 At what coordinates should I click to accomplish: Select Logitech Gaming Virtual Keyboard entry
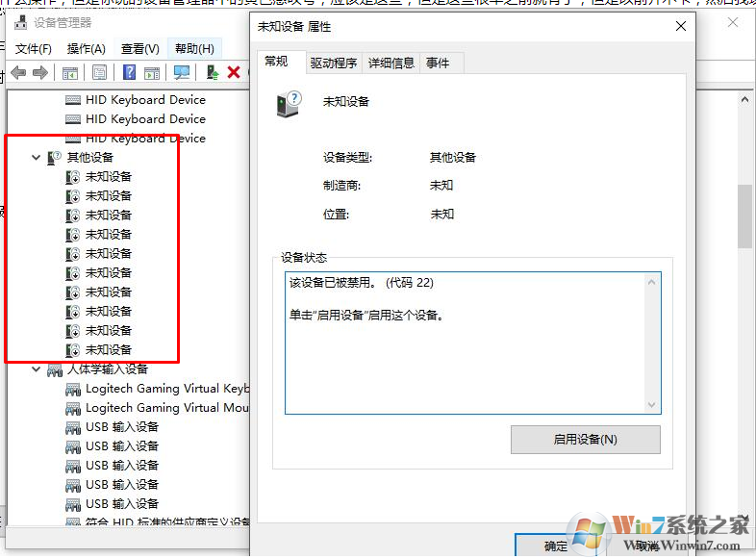167,389
